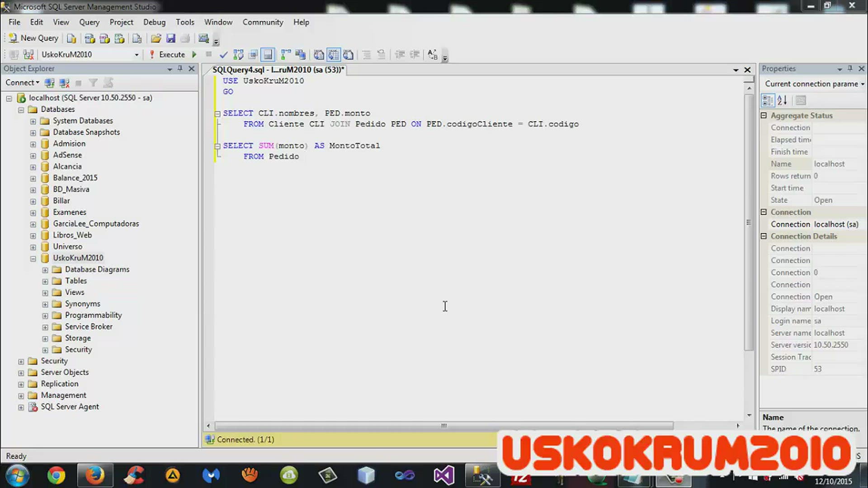This screenshot has width=868, height=488.
Task: Change connection icon beside database dropdown
Action: click(28, 55)
